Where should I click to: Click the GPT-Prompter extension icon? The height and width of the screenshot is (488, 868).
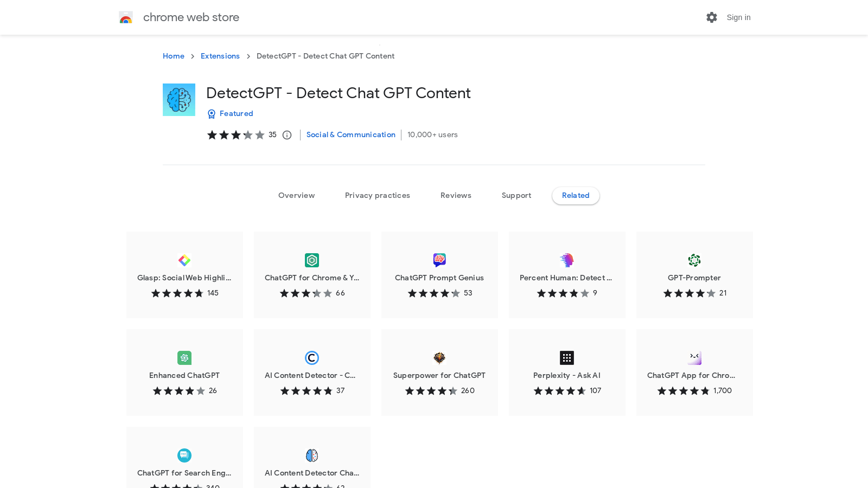[x=694, y=260]
